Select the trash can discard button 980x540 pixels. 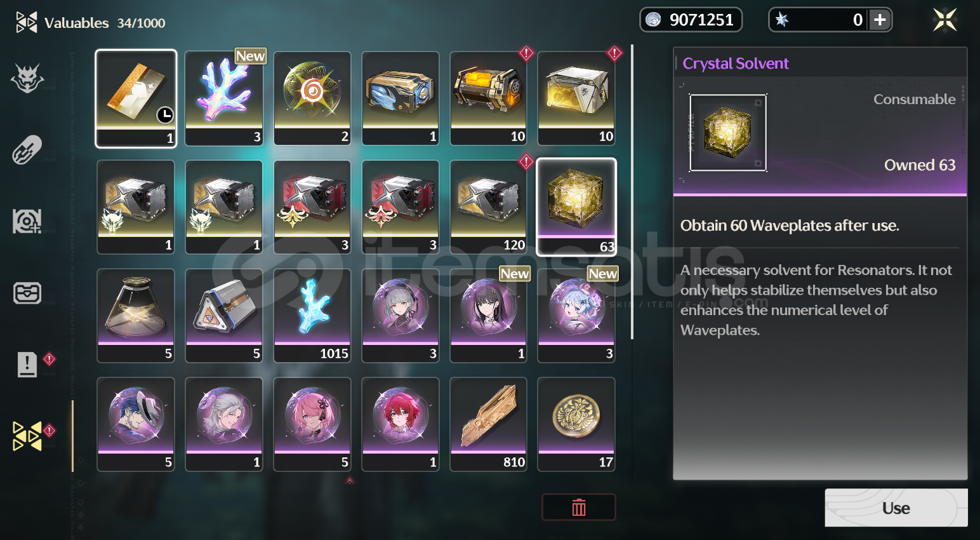click(x=578, y=507)
